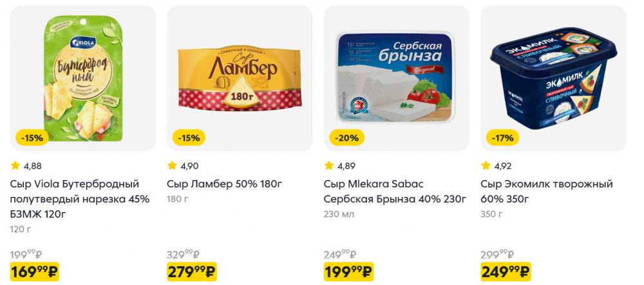Screen dimensions: 644x285
Task: Click the star rating icon beside 4,90
Action: click(x=172, y=166)
